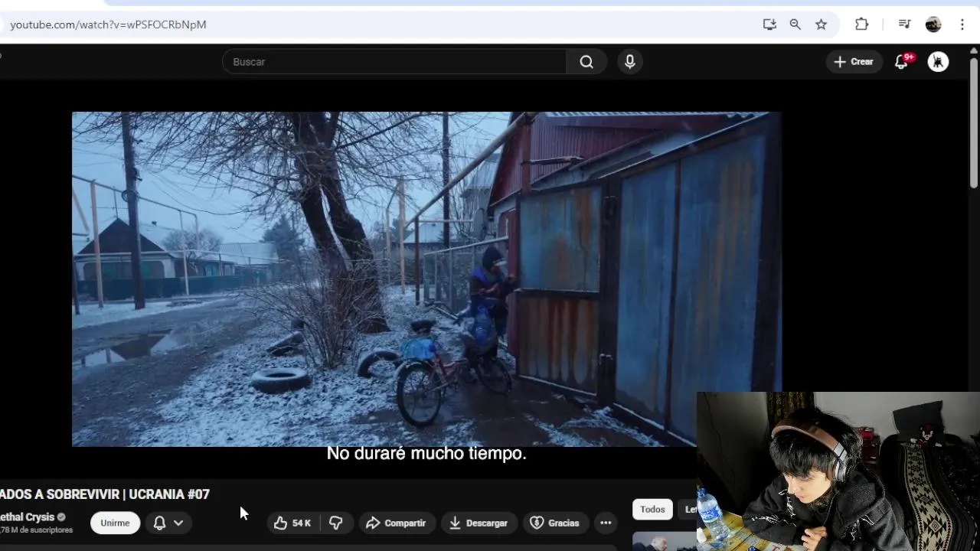Viewport: 980px width, 551px height.
Task: Click the YouTube search magnifier button
Action: point(586,61)
